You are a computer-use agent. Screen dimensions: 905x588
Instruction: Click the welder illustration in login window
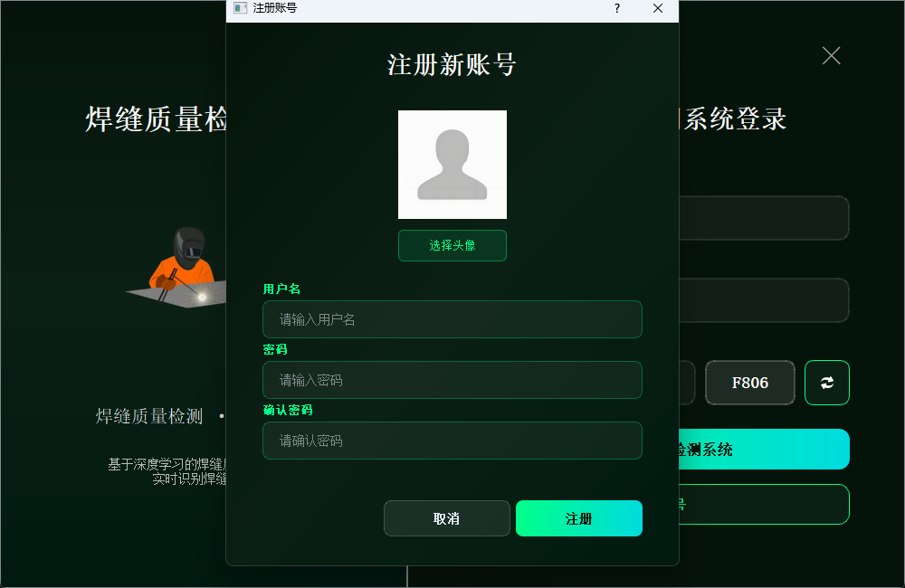tap(176, 267)
